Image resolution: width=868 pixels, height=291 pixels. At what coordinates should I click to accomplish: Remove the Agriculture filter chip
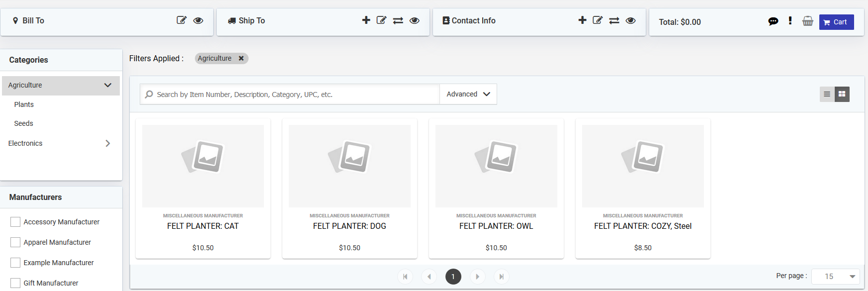241,58
